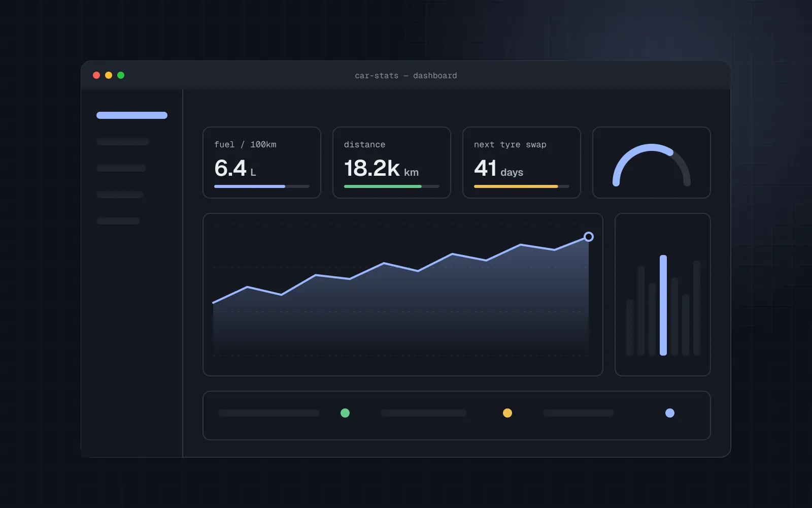Click the "car-stats — dashboard" window title
The width and height of the screenshot is (812, 508).
point(406,76)
